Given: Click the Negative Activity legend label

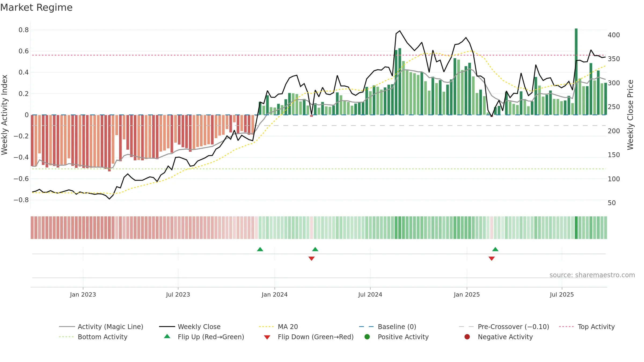Looking at the screenshot, I should (505, 337).
